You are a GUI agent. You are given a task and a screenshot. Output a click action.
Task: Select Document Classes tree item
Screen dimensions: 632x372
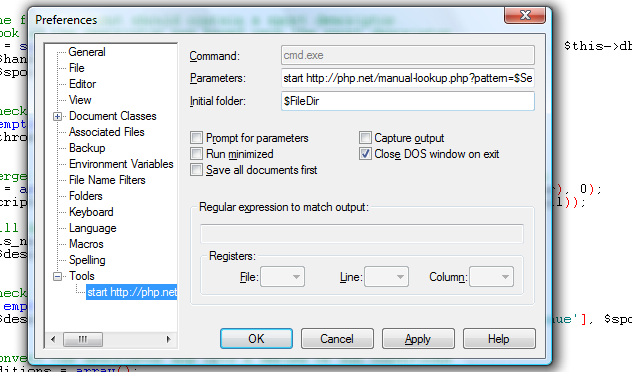113,116
